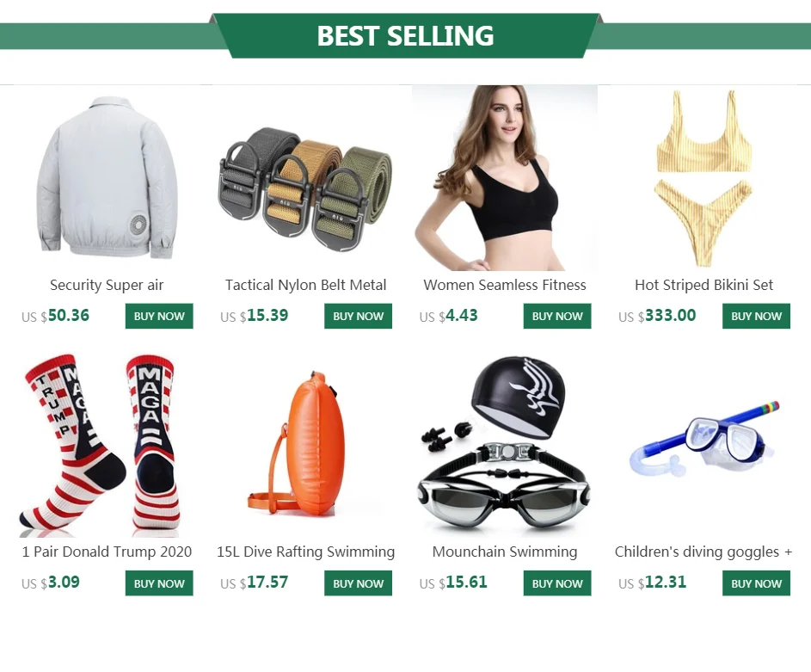Open the yellow striped bikini set image

point(704,177)
